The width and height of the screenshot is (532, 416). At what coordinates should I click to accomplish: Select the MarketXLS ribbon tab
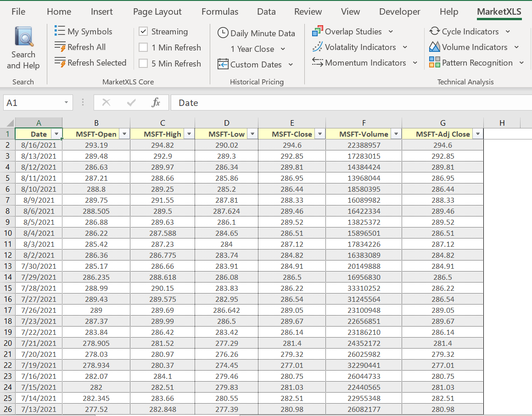click(499, 11)
